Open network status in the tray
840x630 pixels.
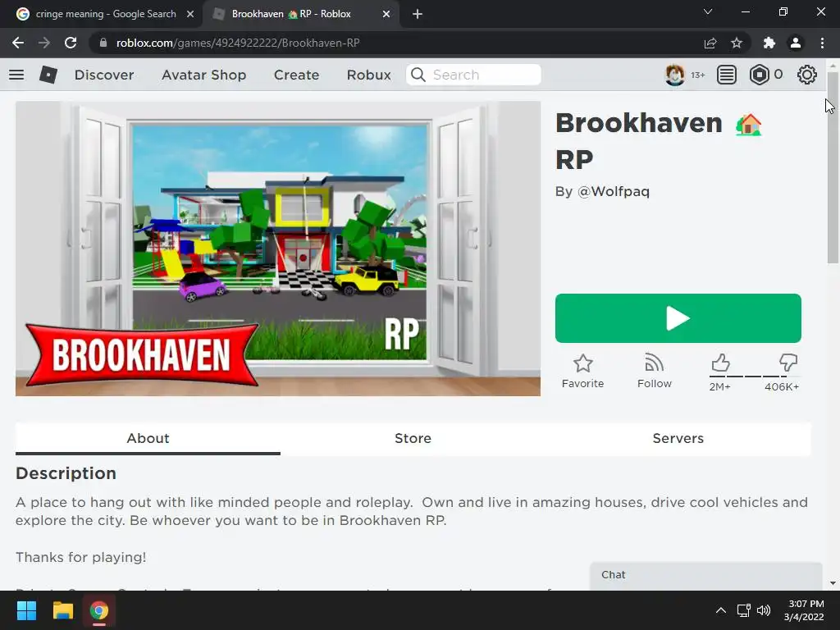(x=743, y=610)
